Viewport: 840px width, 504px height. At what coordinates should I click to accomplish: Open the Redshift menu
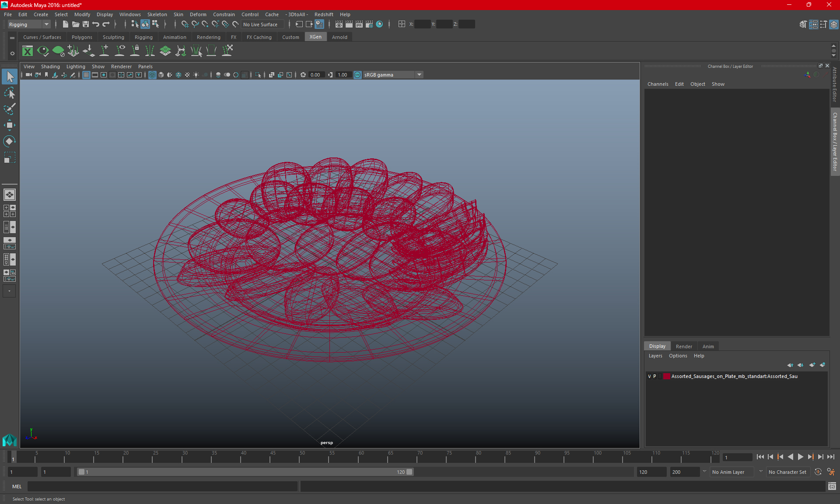(x=324, y=14)
